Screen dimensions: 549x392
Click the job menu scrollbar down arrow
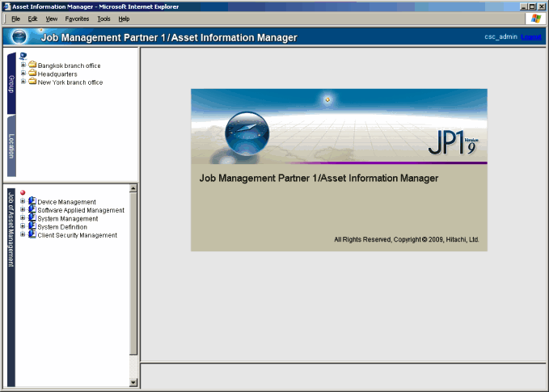click(x=133, y=381)
